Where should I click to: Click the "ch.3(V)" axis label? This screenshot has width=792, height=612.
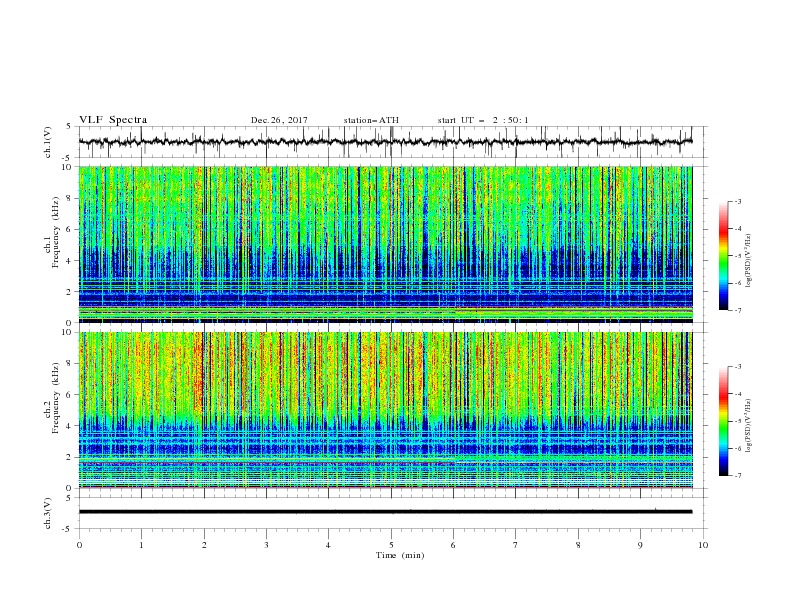[48, 513]
